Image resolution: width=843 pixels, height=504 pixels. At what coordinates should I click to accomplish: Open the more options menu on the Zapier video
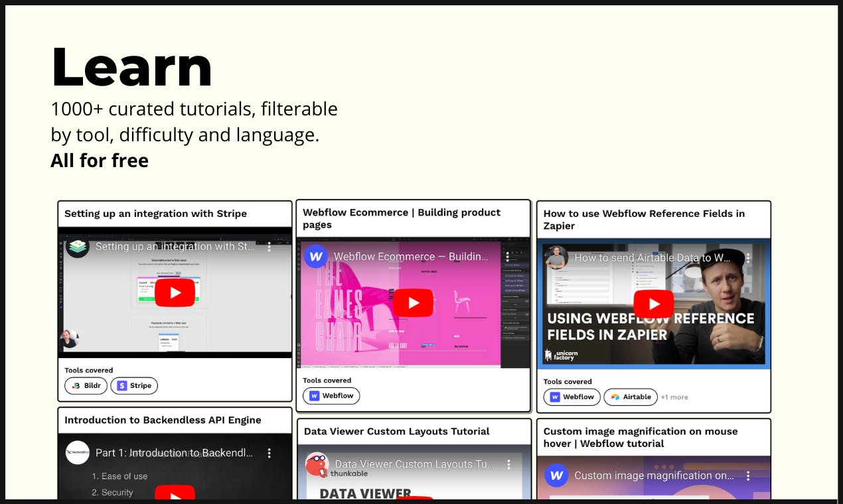tap(748, 258)
